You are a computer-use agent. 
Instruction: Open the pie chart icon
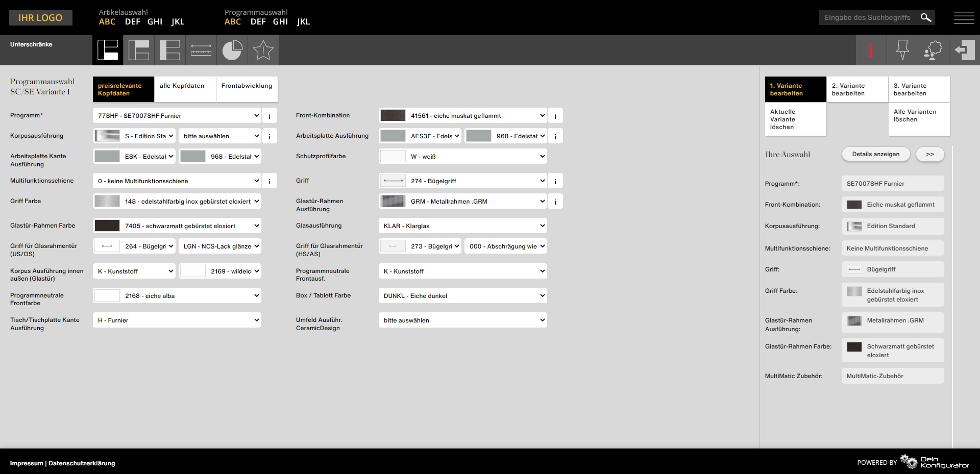232,50
